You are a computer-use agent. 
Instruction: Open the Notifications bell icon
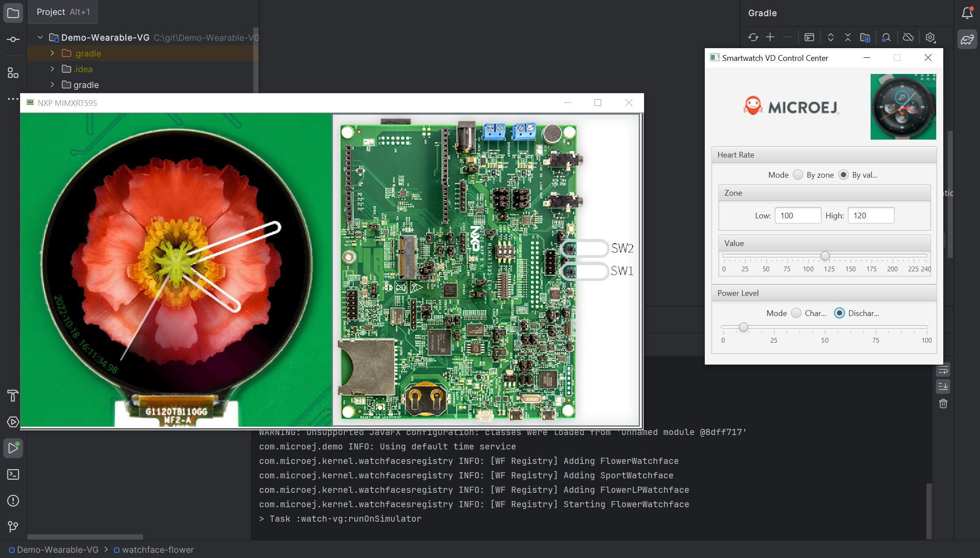[967, 13]
